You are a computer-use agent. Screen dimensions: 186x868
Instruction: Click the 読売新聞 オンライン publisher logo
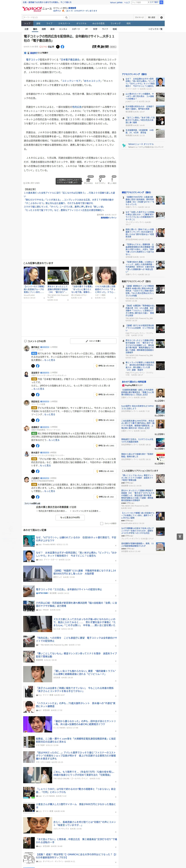104,47
